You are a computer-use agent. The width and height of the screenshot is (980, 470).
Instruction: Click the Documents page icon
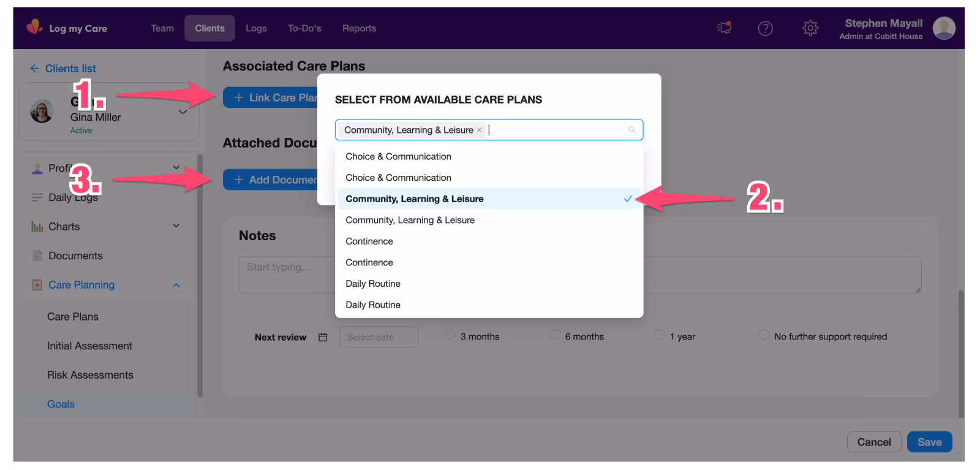pyautogui.click(x=37, y=256)
